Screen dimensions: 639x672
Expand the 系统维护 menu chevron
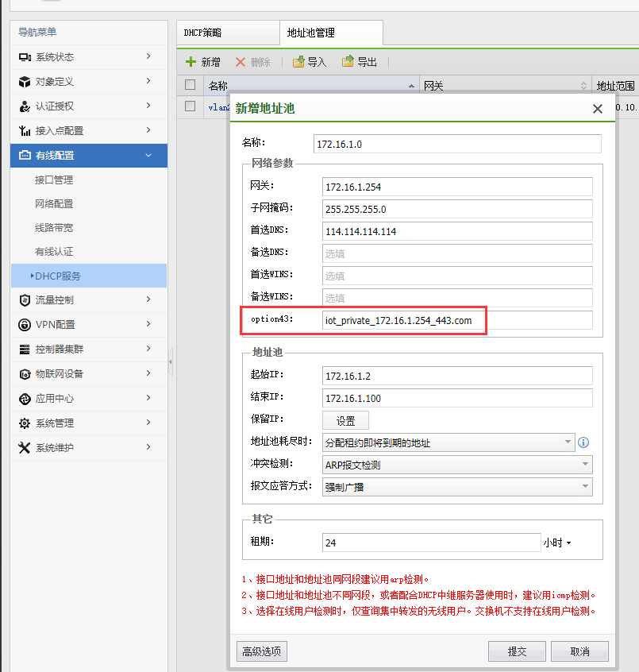click(x=148, y=446)
